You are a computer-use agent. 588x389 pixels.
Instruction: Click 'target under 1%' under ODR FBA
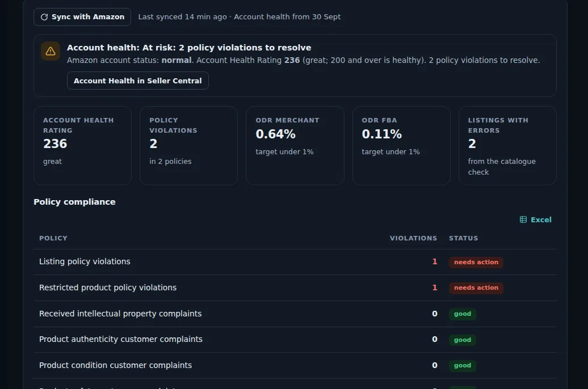click(x=390, y=152)
